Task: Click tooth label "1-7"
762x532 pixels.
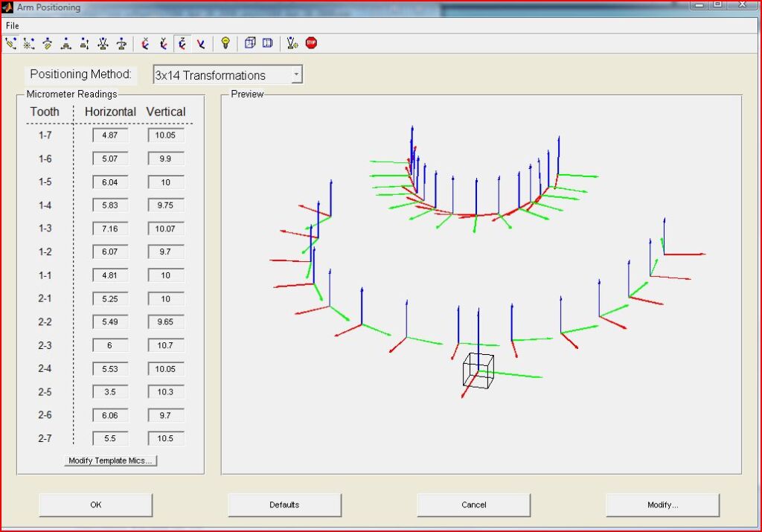Action: (x=45, y=135)
